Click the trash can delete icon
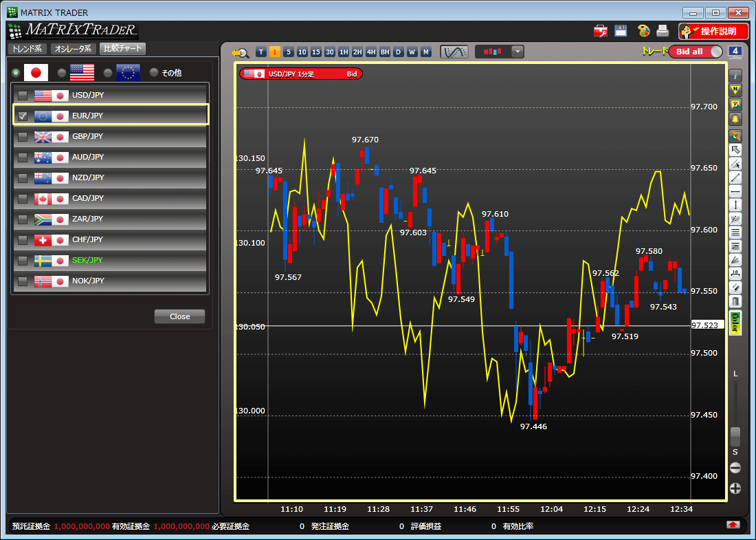This screenshot has width=756, height=540. point(735,302)
